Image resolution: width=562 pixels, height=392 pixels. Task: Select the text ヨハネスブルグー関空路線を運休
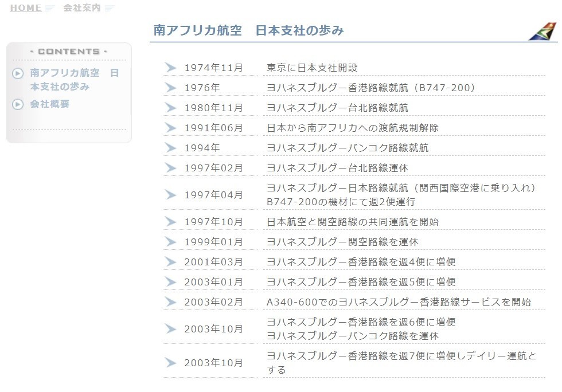coord(342,242)
